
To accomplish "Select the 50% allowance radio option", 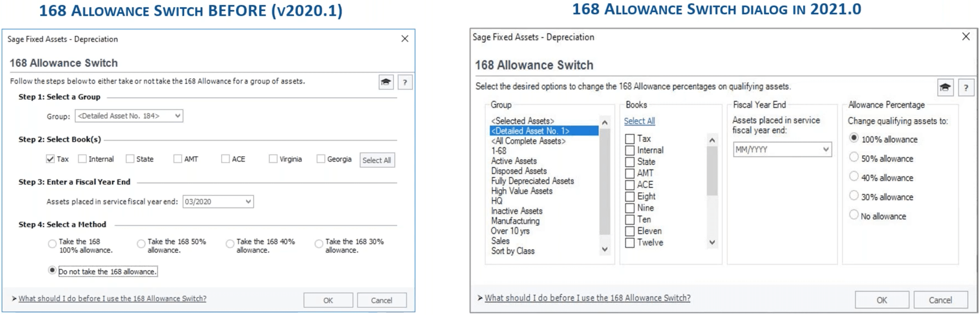I will pos(854,157).
